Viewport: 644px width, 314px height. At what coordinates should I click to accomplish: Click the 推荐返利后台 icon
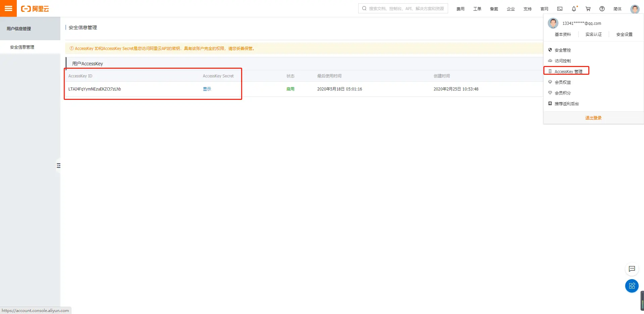tap(550, 104)
